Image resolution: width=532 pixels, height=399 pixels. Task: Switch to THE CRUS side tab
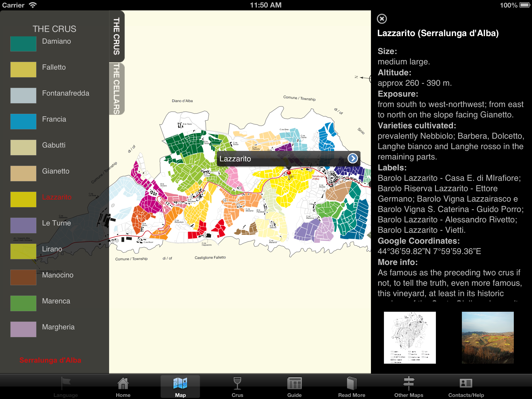[117, 36]
